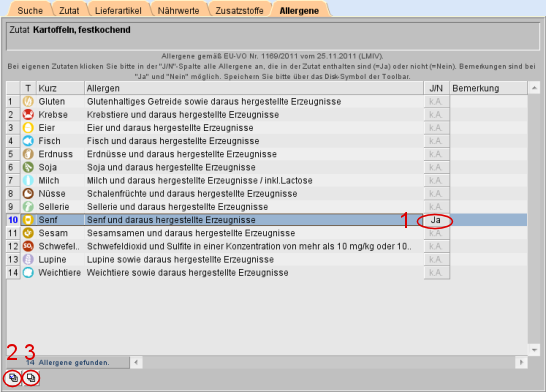Screen dimensions: 546x392
Task: Click the brown Nüsse icon
Action: (28, 194)
